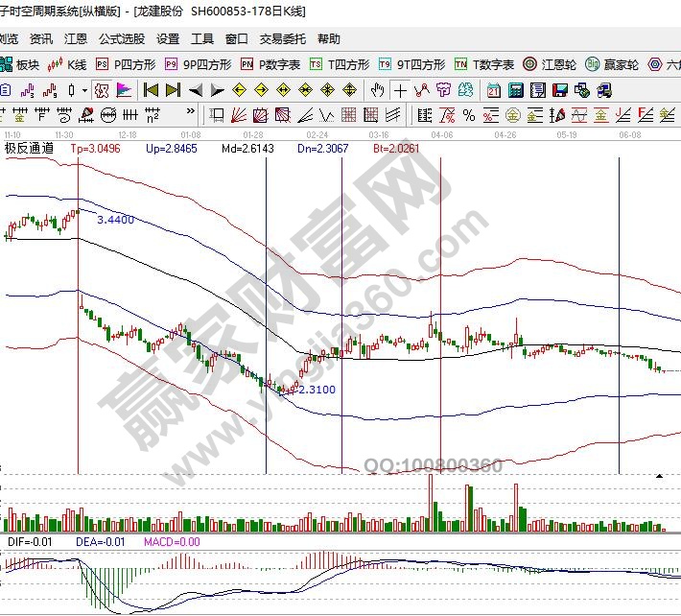
Task: Open the 公式选股 menu
Action: (122, 39)
